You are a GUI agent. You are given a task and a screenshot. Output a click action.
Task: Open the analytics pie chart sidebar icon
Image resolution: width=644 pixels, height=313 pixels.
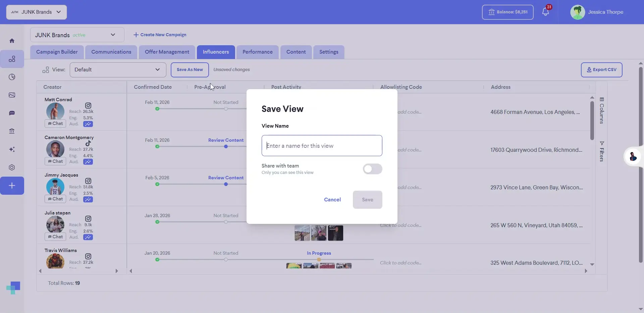[x=12, y=77]
